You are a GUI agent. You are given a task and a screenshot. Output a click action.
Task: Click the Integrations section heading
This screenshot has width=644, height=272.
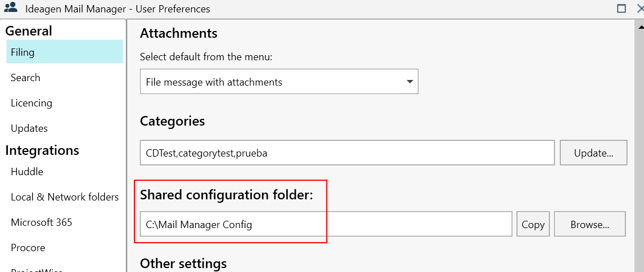pyautogui.click(x=42, y=150)
